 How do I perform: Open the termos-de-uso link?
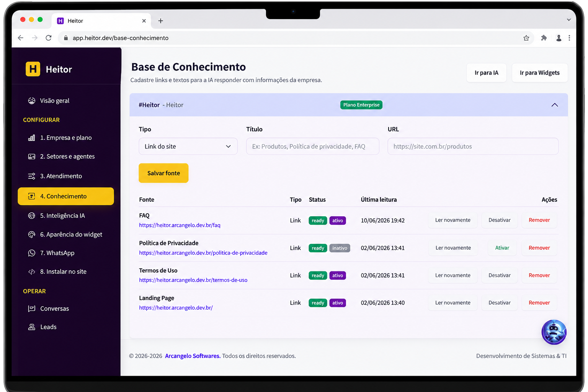tap(193, 280)
